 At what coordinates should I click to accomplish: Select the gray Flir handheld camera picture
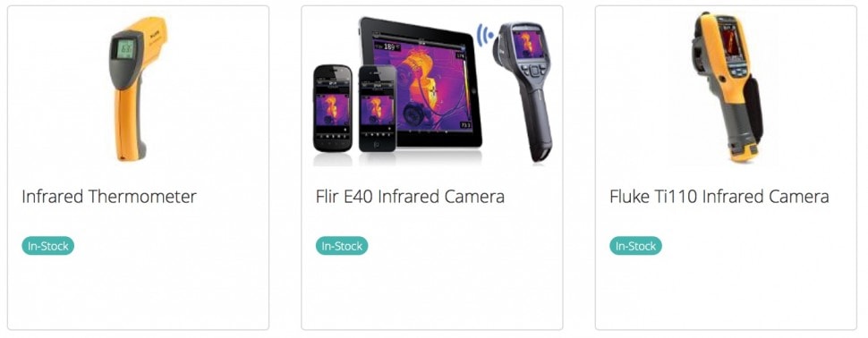(525, 91)
